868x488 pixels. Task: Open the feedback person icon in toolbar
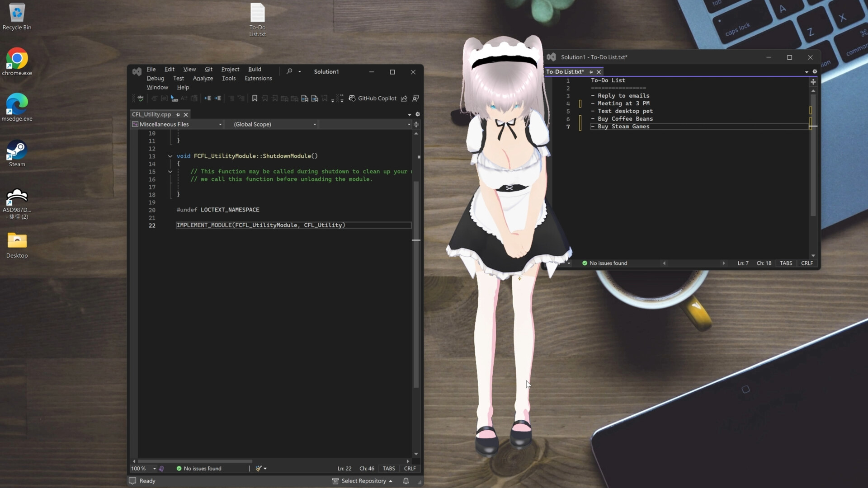click(415, 99)
